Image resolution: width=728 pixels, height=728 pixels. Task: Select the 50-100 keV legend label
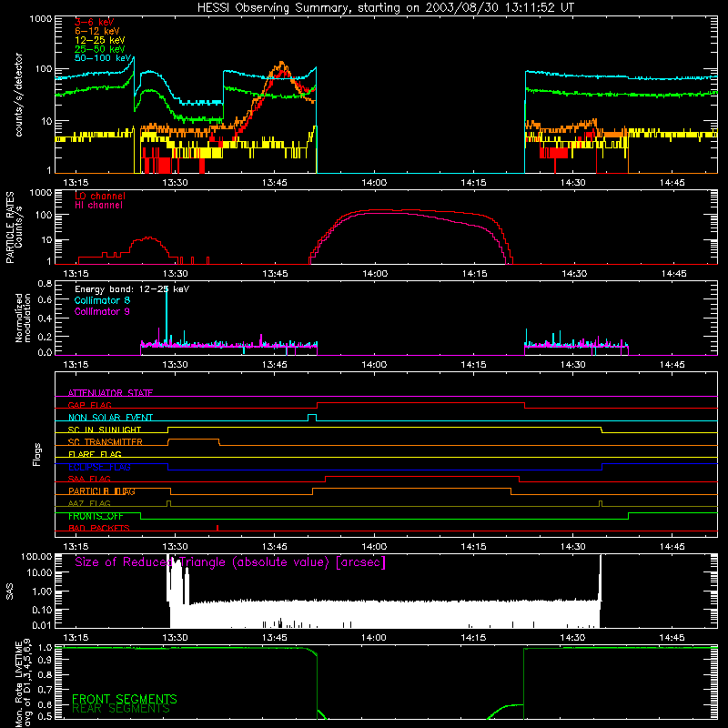103,58
